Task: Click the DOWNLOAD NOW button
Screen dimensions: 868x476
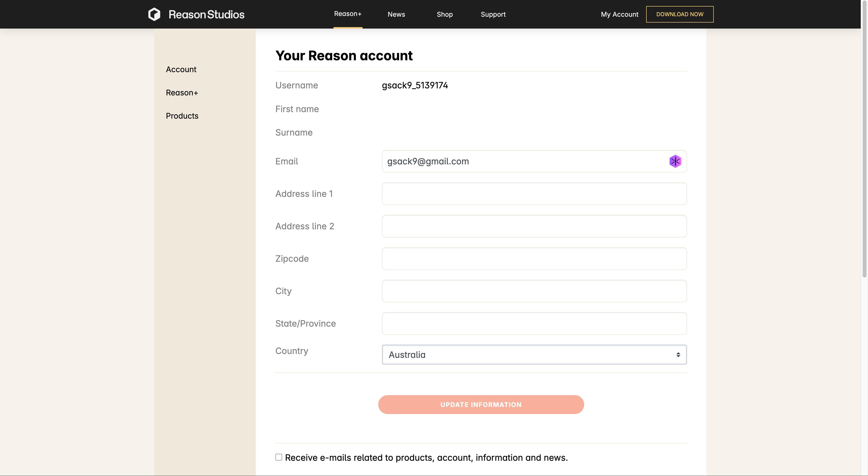Action: click(680, 14)
